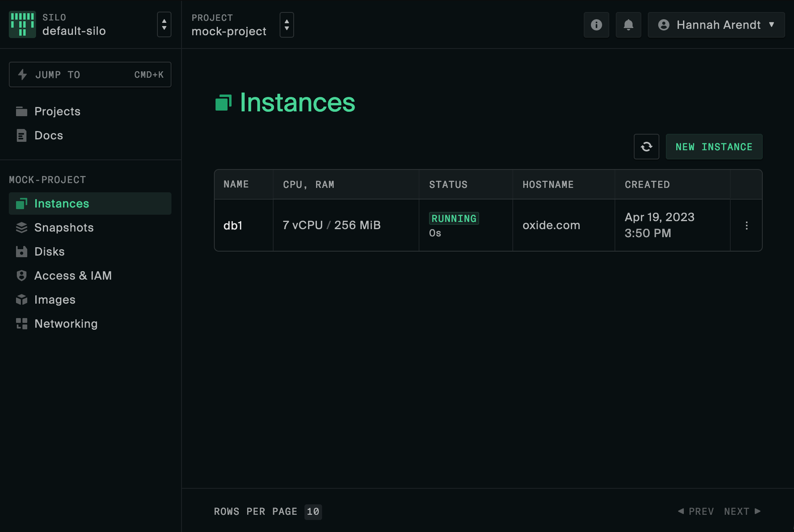Open the JUMP TO command palette
This screenshot has height=532, width=794.
[91, 74]
